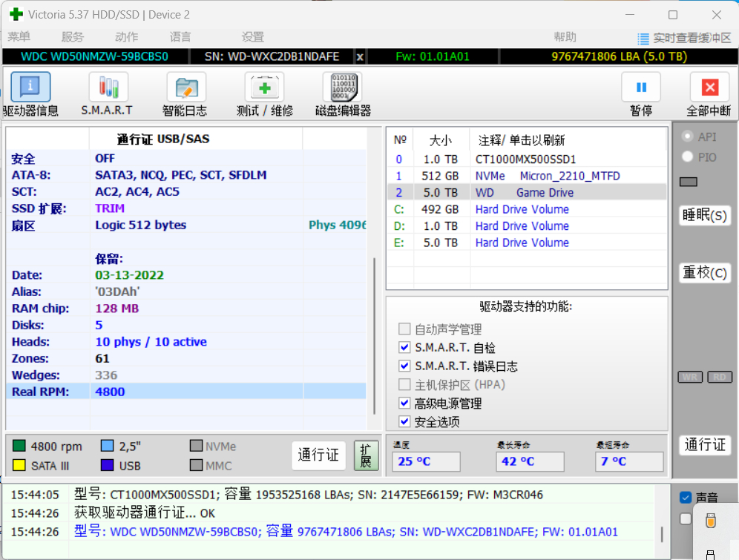
Task: Click the RAM chip 128 MB value
Action: 117,309
